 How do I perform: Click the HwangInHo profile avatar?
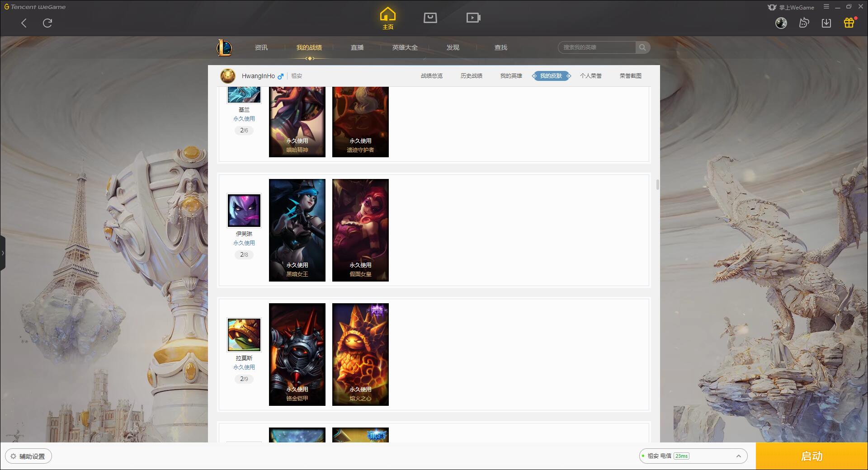pyautogui.click(x=228, y=76)
